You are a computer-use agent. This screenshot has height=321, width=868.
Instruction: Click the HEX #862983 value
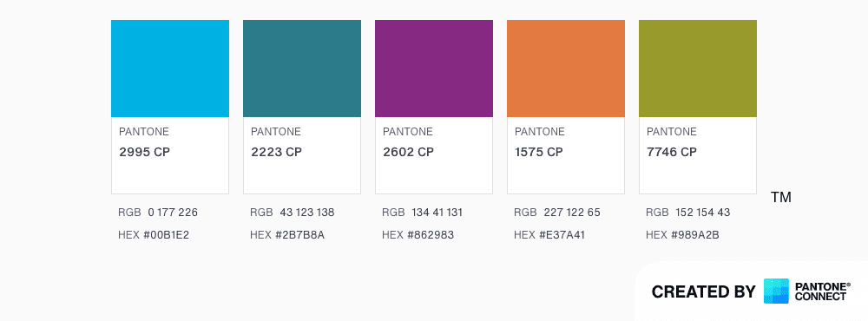coord(418,235)
